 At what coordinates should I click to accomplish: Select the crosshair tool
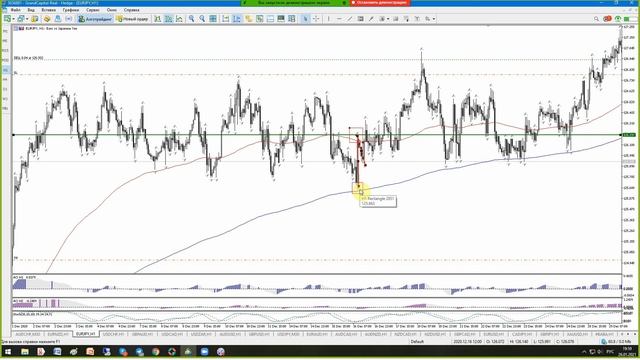tap(316, 19)
